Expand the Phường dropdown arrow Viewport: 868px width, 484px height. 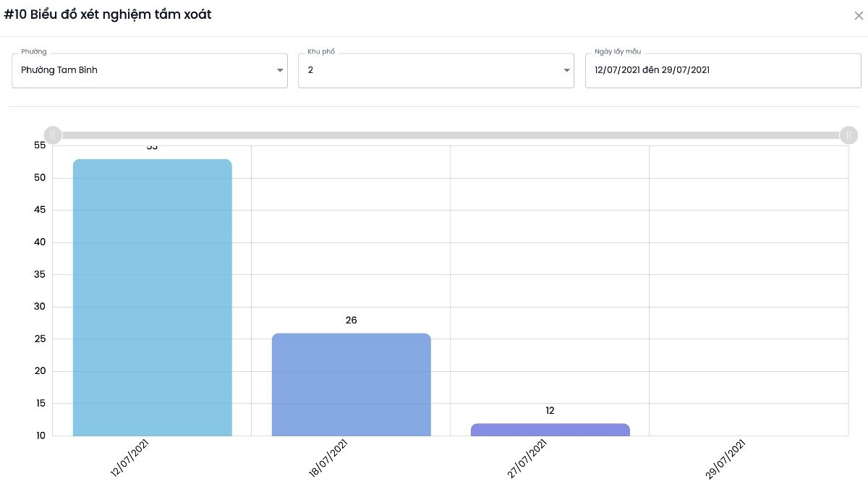(280, 70)
